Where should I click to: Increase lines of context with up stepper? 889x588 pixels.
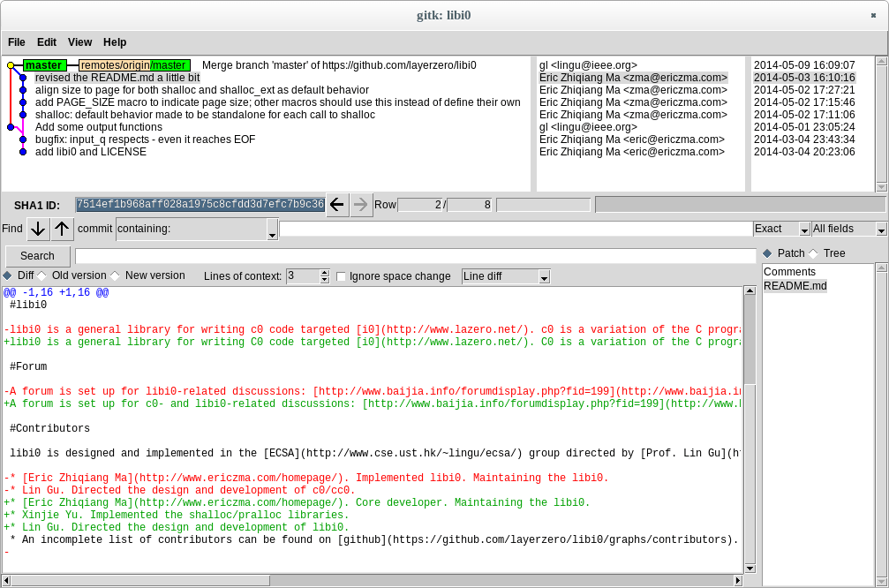coord(324,273)
